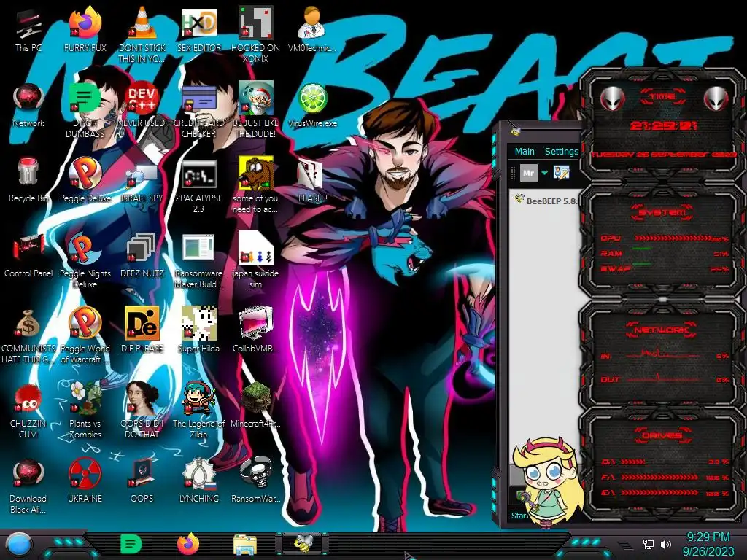The image size is (747, 560).
Task: Open the 2PACALYPSE 2.3 console icon
Action: (199, 186)
